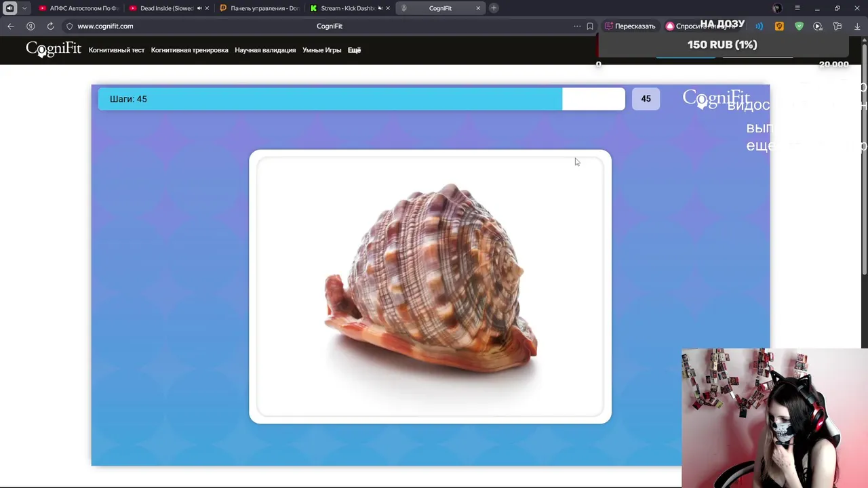The width and height of the screenshot is (868, 488).
Task: Mute the audio on all tabs
Action: (10, 8)
